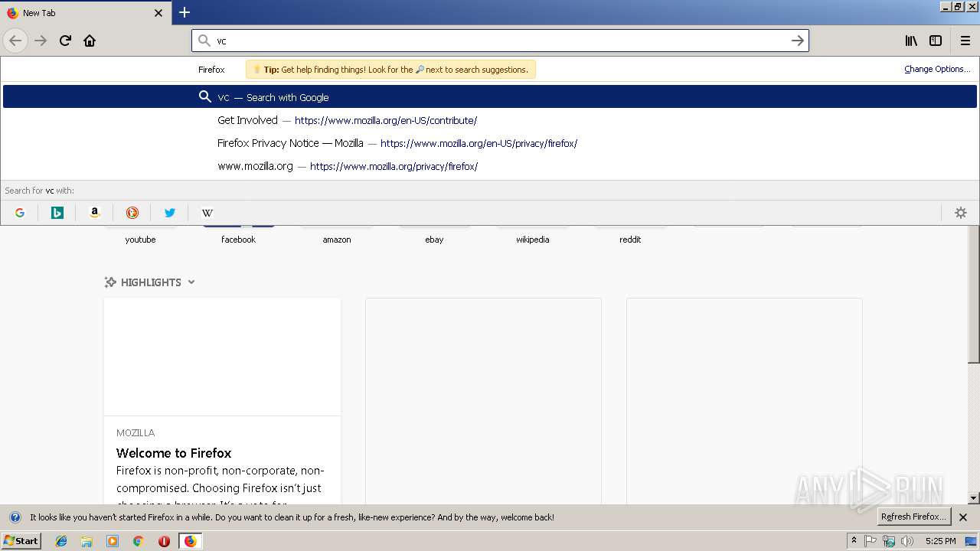Click the forward navigation arrow
The width and height of the screenshot is (980, 551).
pyautogui.click(x=41, y=41)
